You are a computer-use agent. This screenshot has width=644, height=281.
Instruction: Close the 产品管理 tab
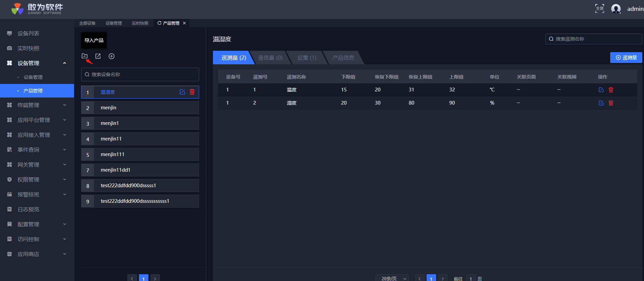pos(184,23)
